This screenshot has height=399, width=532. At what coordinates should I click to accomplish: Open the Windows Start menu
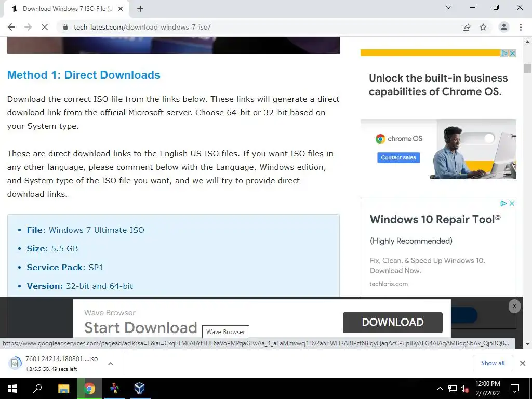point(12,389)
